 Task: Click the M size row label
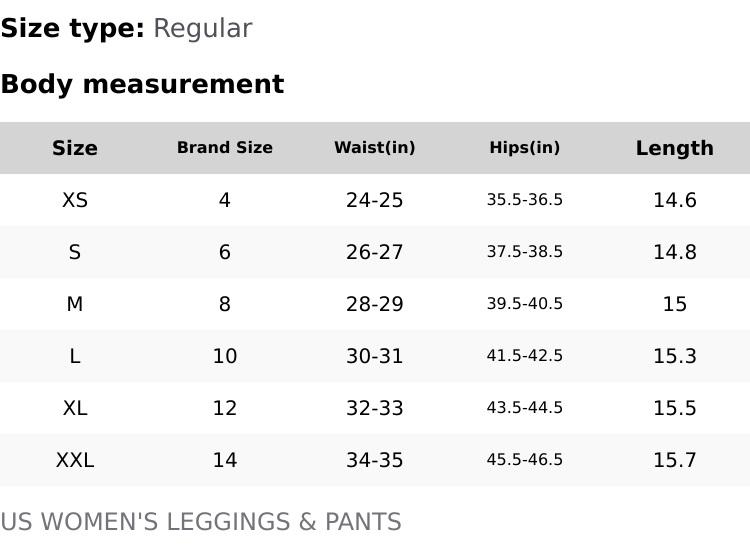pyautogui.click(x=75, y=304)
